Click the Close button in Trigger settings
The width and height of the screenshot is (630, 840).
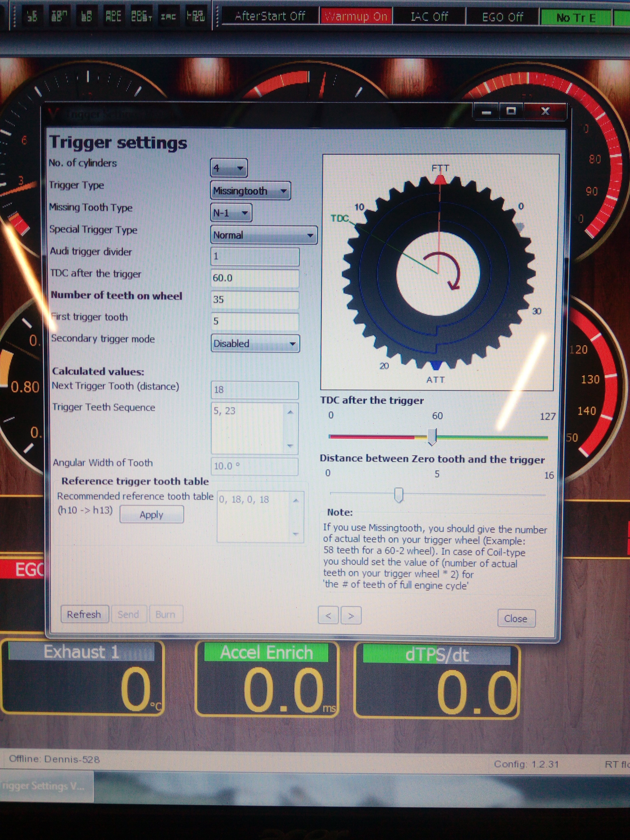pos(516,619)
